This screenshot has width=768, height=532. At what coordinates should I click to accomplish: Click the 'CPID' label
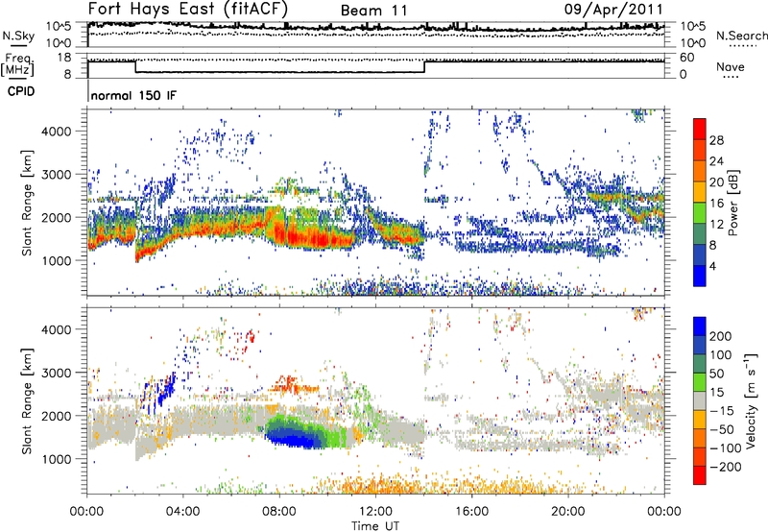click(x=21, y=91)
